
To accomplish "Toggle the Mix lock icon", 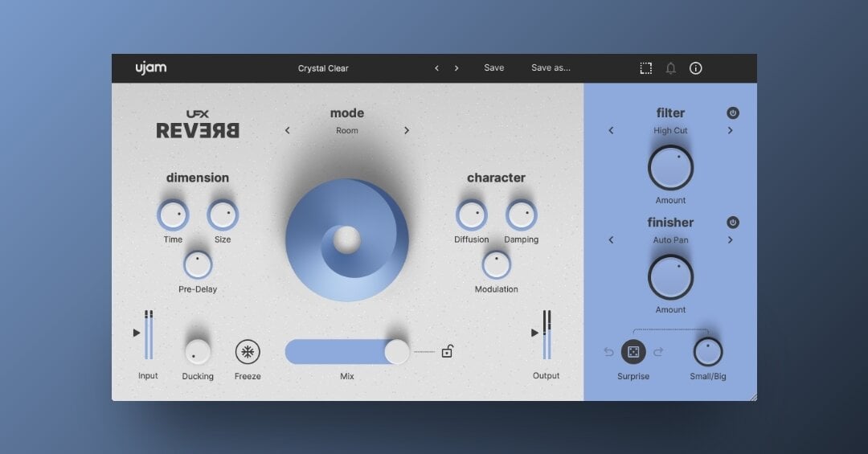I will click(x=448, y=351).
